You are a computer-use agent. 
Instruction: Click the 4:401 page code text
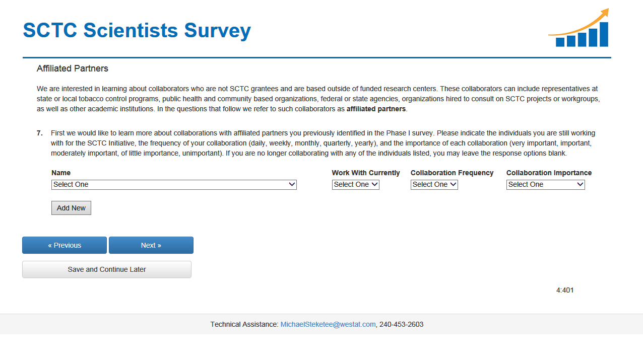pos(565,290)
